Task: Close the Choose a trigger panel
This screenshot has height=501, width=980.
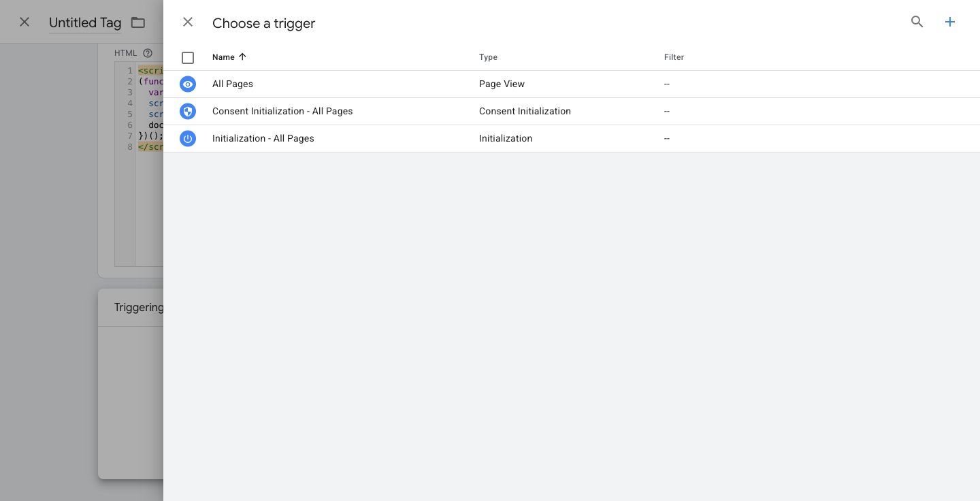Action: (188, 22)
